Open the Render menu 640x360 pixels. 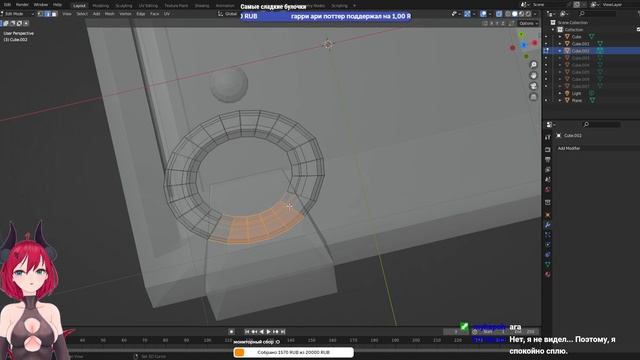[22, 5]
